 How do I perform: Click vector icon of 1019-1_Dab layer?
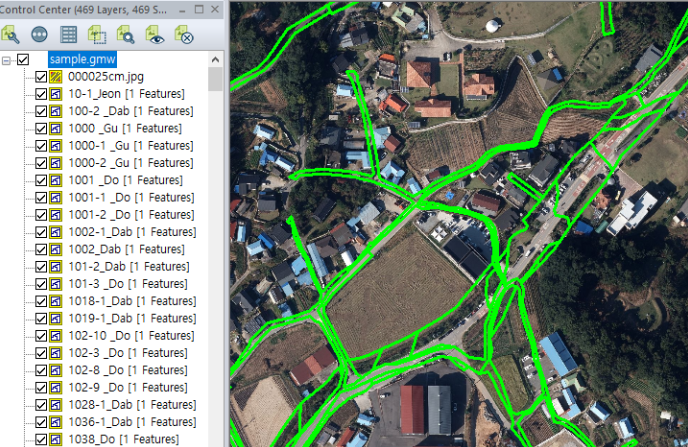click(x=56, y=318)
